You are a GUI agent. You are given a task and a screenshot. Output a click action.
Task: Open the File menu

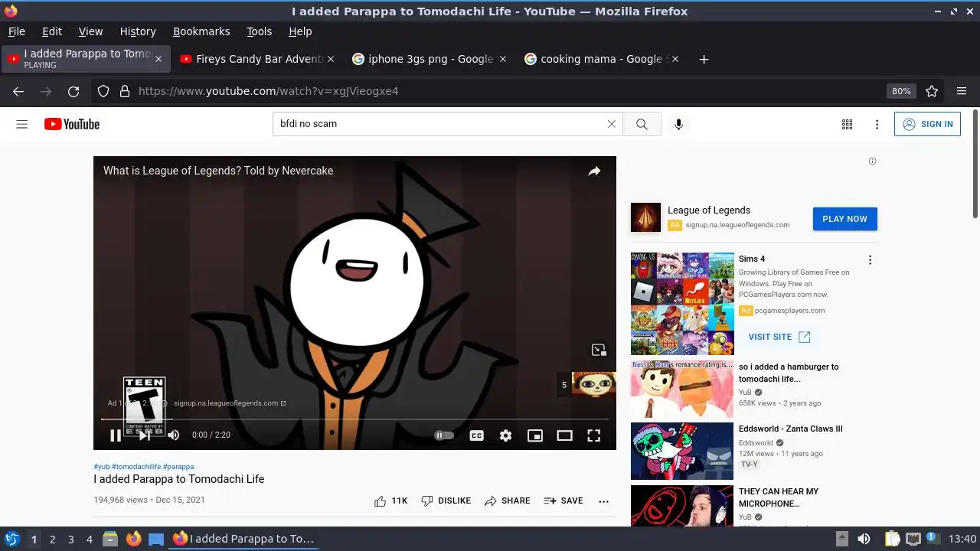pos(17,31)
